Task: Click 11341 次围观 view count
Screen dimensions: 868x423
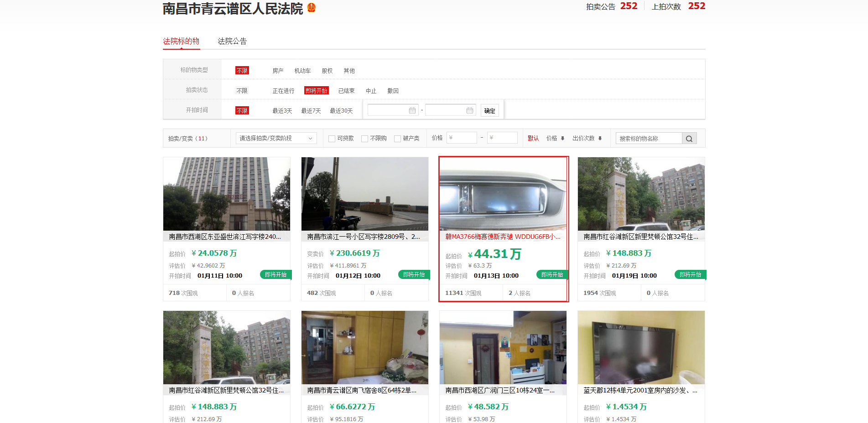Action: 463,293
